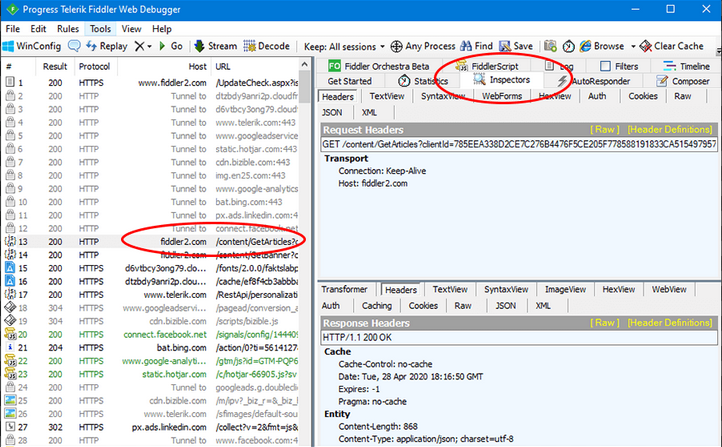Open Find sessions
The width and height of the screenshot is (722, 447).
(477, 46)
